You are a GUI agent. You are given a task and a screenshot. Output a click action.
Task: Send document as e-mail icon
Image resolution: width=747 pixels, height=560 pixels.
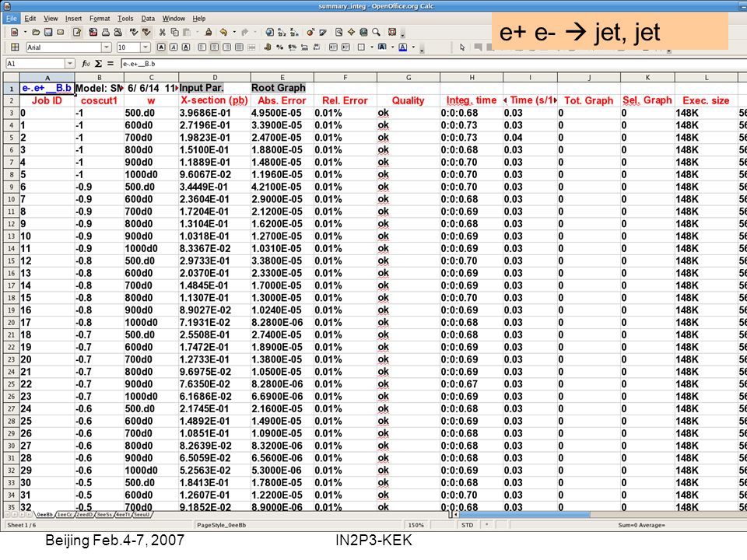61,32
